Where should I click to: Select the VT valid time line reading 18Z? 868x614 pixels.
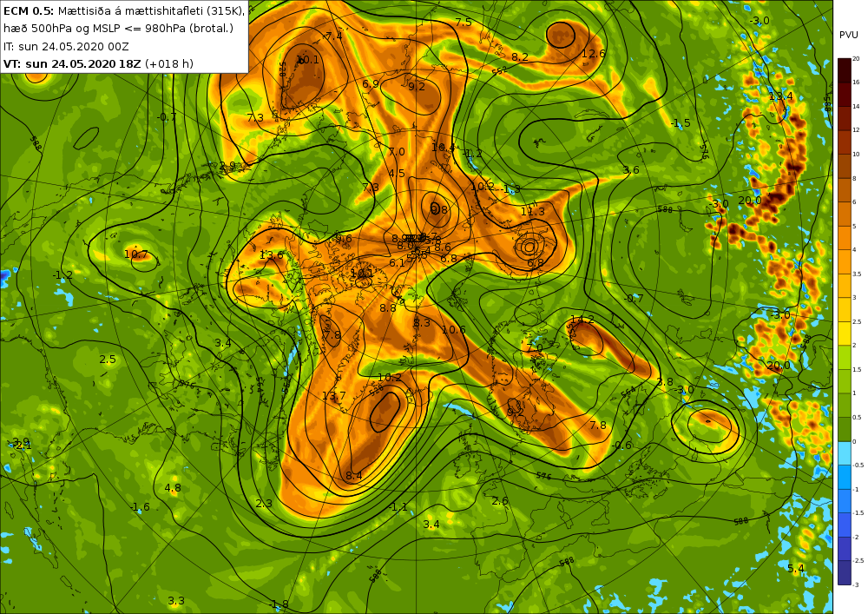(99, 63)
